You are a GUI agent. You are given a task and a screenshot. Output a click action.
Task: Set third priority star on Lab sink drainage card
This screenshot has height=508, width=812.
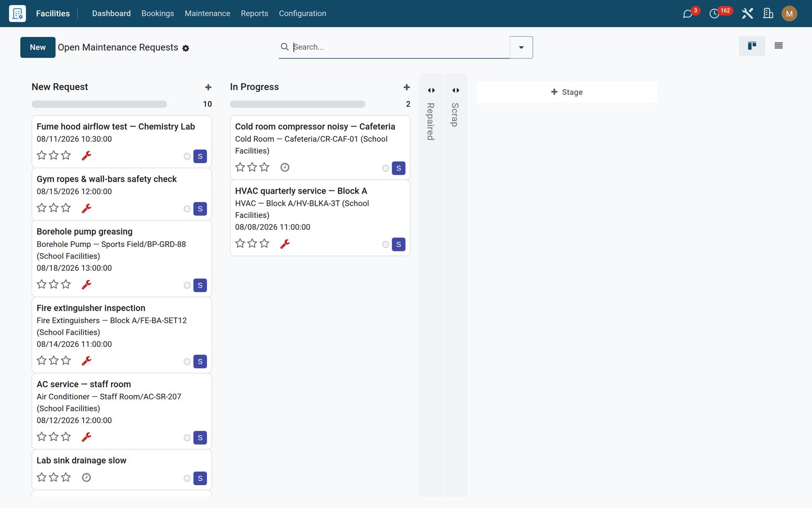pyautogui.click(x=66, y=477)
